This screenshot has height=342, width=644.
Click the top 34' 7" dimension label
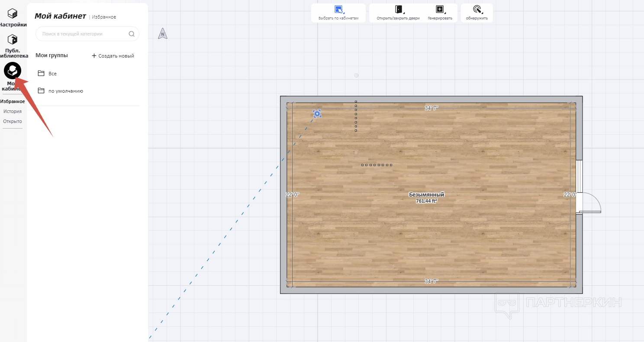431,108
